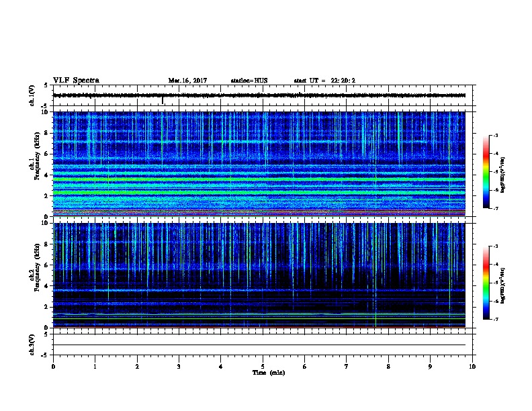Click the 'VLF Spectra' plot title

(76, 81)
